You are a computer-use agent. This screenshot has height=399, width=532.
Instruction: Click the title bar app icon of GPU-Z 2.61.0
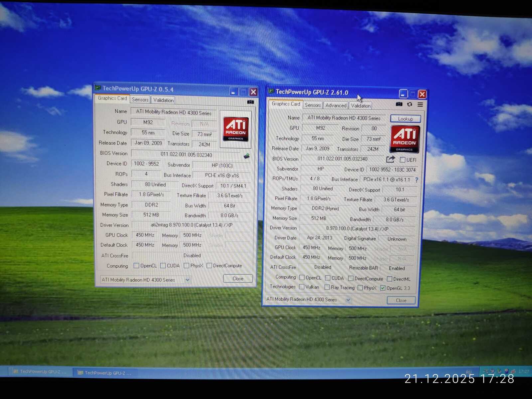[271, 91]
